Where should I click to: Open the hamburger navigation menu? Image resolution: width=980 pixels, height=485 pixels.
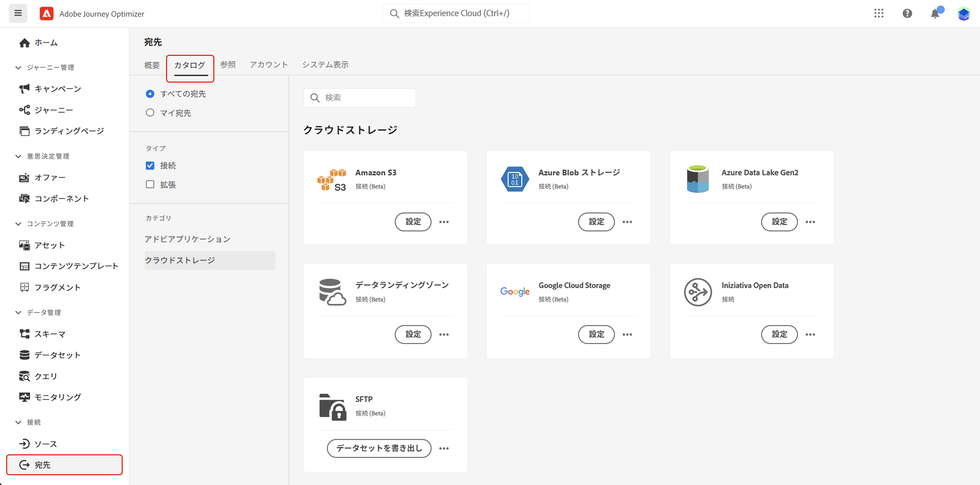(x=18, y=13)
